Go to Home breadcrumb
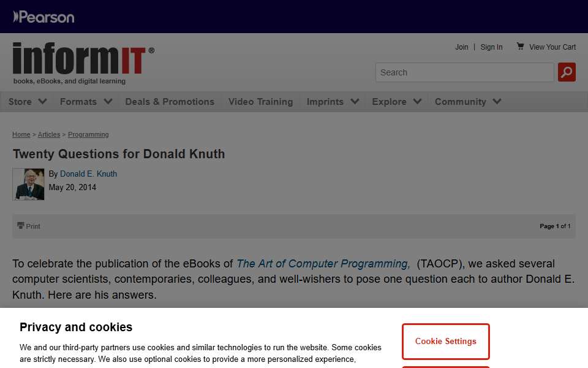 21,134
